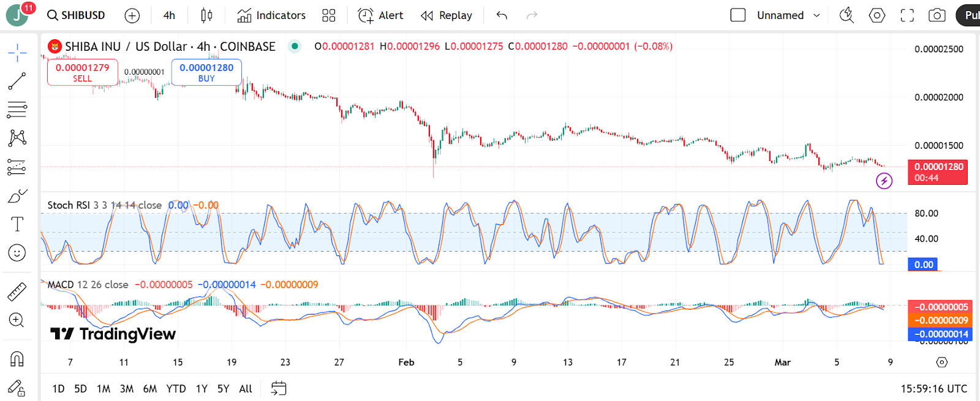Take a chart snapshot with camera icon

[x=937, y=15]
